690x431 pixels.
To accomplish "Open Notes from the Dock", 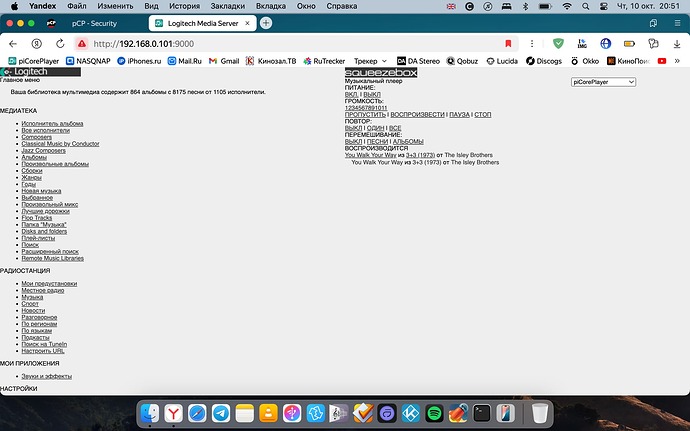I will click(245, 413).
